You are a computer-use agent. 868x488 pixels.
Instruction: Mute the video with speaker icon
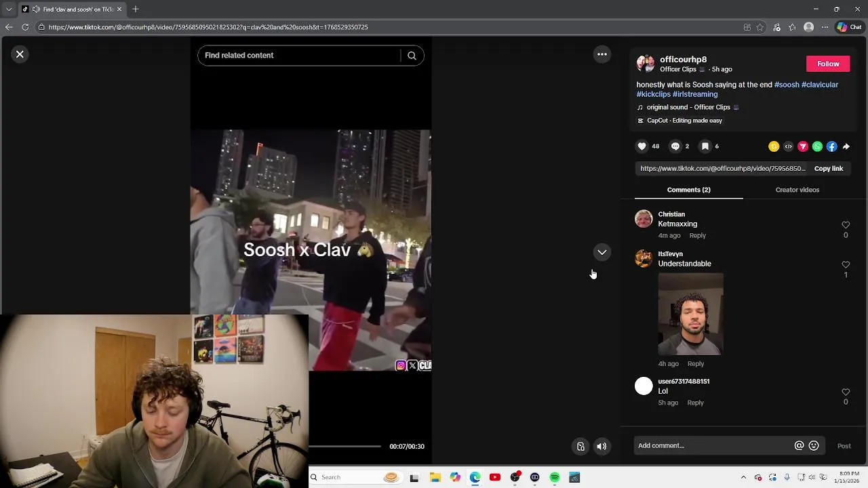pos(601,447)
